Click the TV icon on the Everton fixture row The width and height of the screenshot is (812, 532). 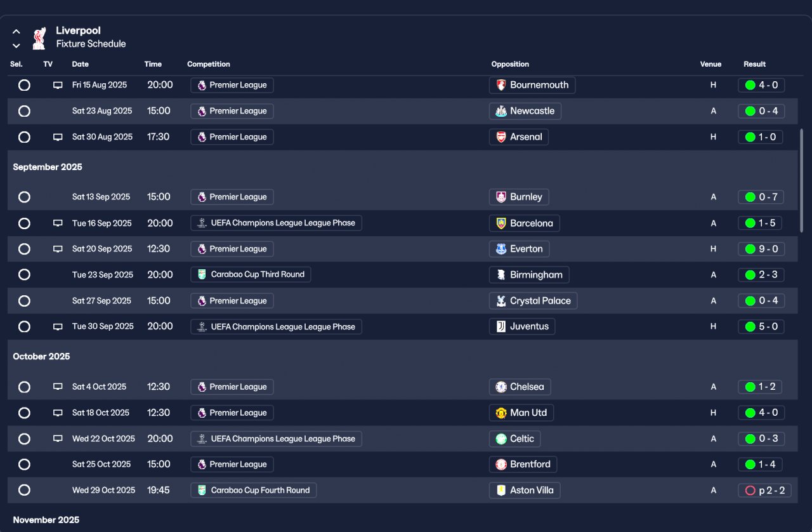58,249
